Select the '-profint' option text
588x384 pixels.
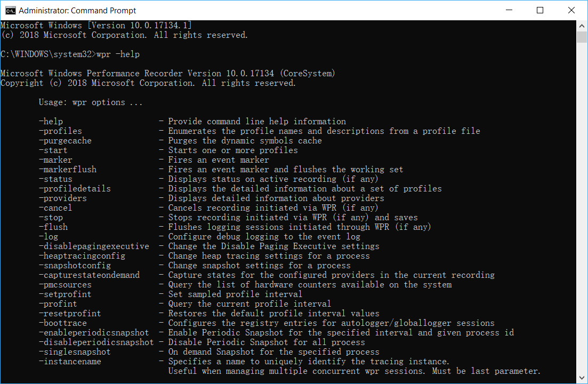click(58, 304)
